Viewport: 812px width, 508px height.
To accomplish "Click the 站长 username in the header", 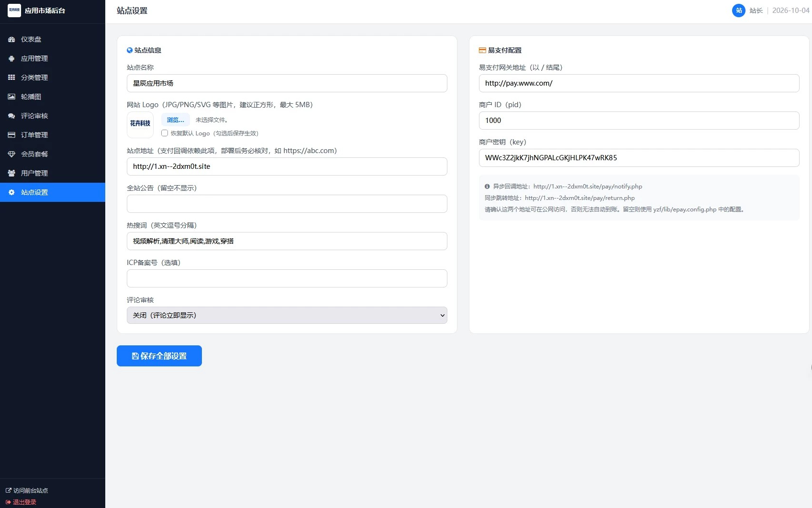I will 756,11.
